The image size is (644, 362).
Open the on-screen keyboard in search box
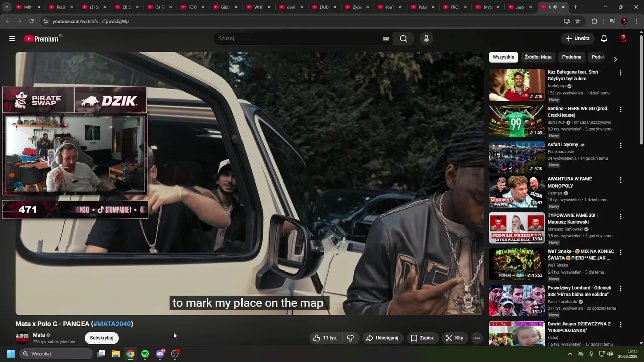click(386, 39)
